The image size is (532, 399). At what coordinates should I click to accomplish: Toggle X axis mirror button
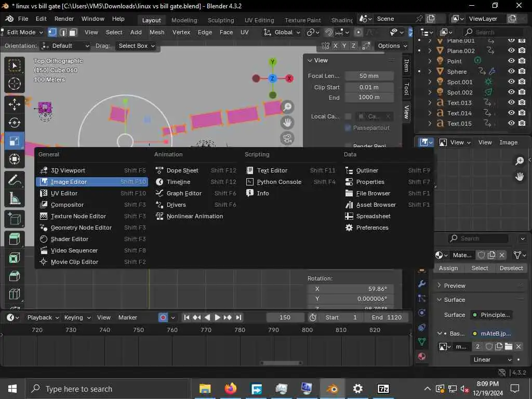tap(335, 46)
